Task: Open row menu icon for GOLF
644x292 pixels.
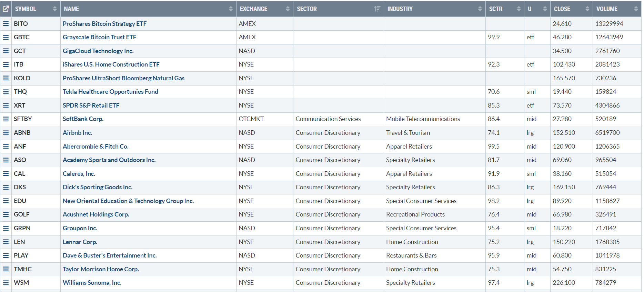Action: click(6, 214)
